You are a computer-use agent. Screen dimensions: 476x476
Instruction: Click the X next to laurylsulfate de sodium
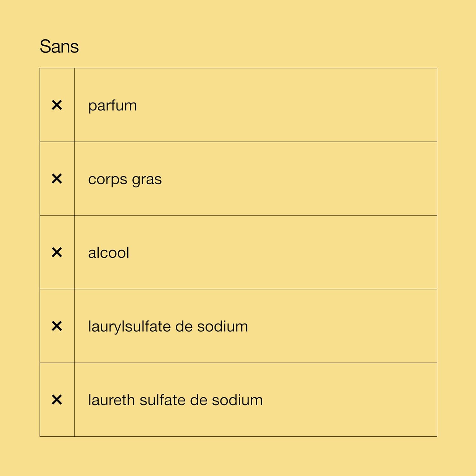pyautogui.click(x=57, y=326)
